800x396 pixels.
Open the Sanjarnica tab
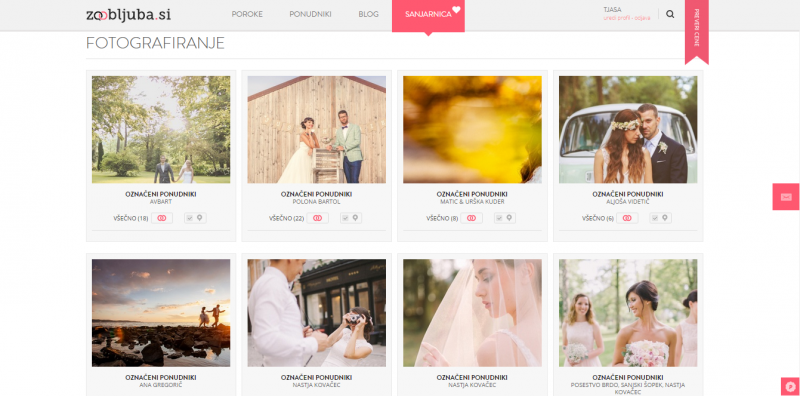coord(428,16)
